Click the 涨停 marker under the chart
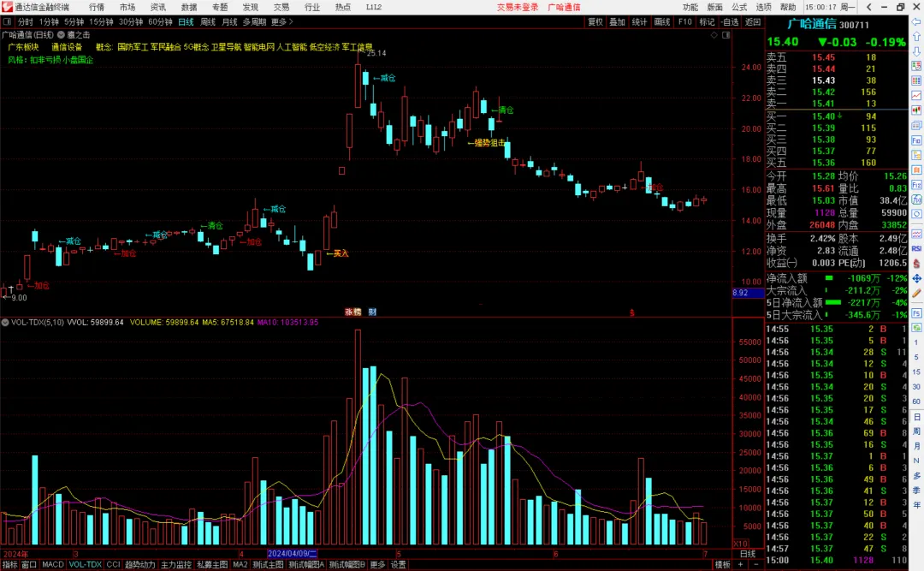 (x=353, y=312)
